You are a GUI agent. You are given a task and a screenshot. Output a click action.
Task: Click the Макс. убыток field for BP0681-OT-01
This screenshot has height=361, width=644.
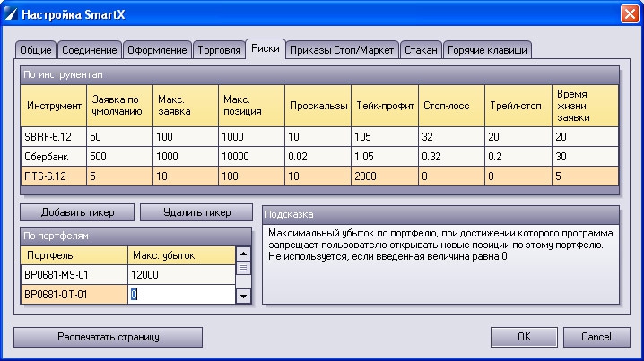(179, 294)
